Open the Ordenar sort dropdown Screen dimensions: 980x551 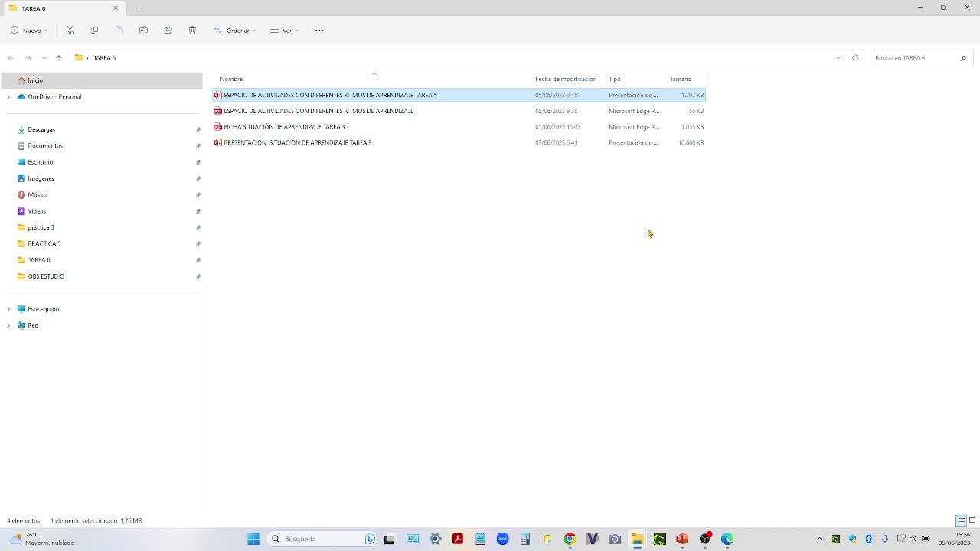point(235,31)
